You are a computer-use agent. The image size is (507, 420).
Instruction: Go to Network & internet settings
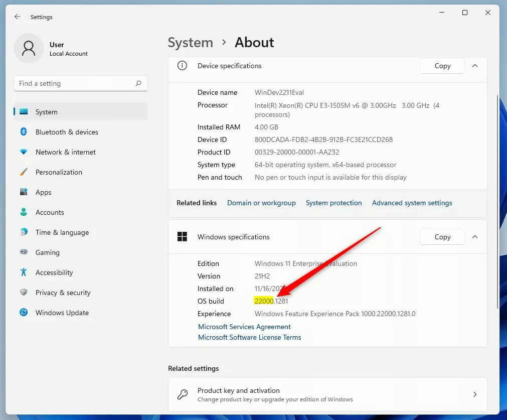(81, 152)
